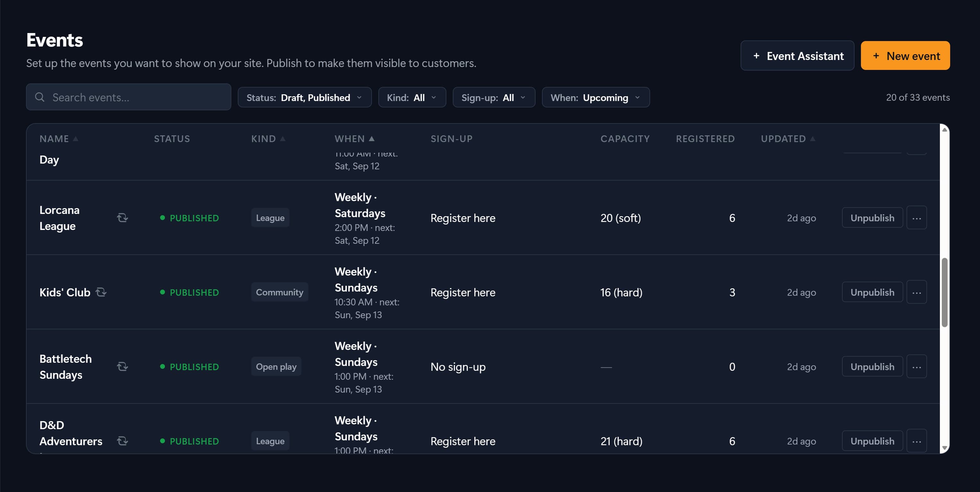The height and width of the screenshot is (492, 980).
Task: Focus the Search events field
Action: pos(129,97)
